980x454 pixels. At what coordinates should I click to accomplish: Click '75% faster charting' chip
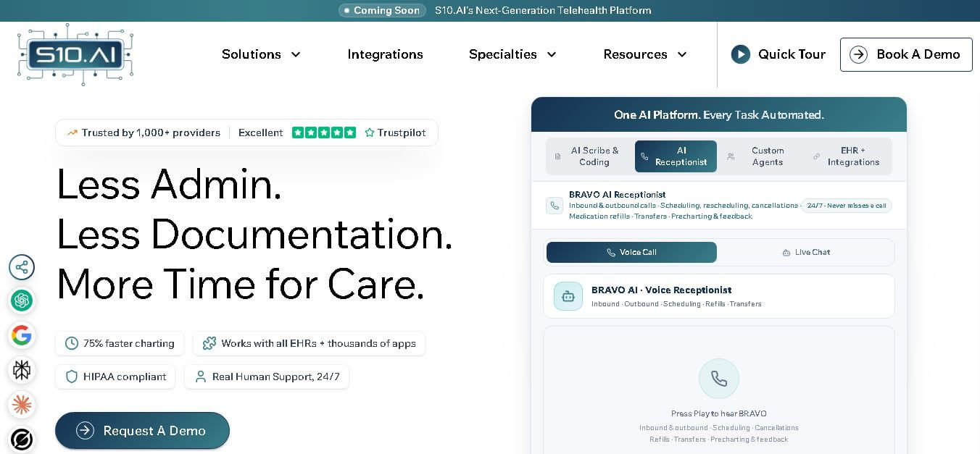120,343
